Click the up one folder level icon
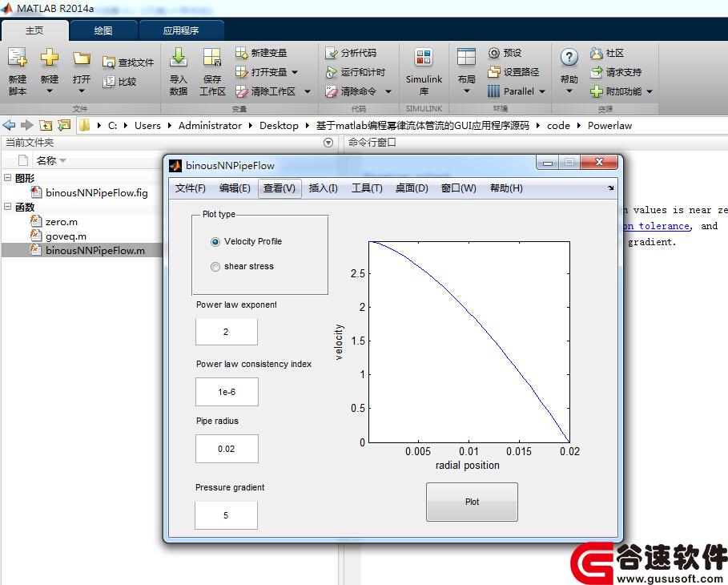The width and height of the screenshot is (728, 585). (x=46, y=125)
